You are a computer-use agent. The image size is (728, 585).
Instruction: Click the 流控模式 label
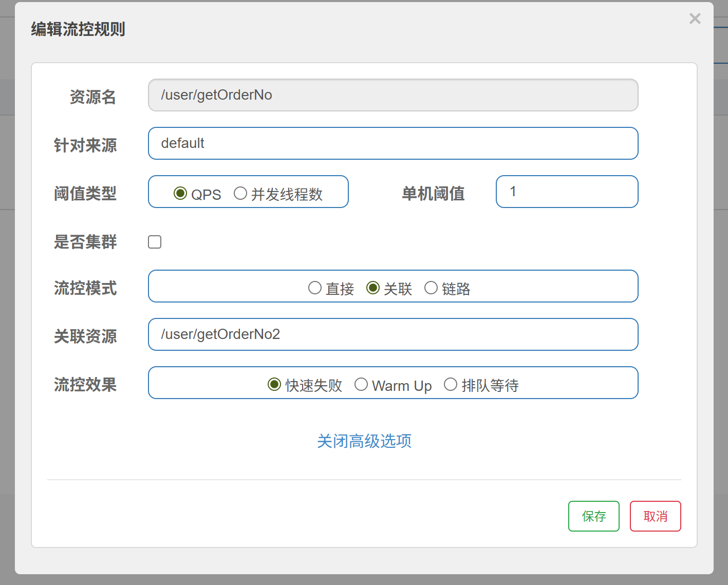click(85, 288)
